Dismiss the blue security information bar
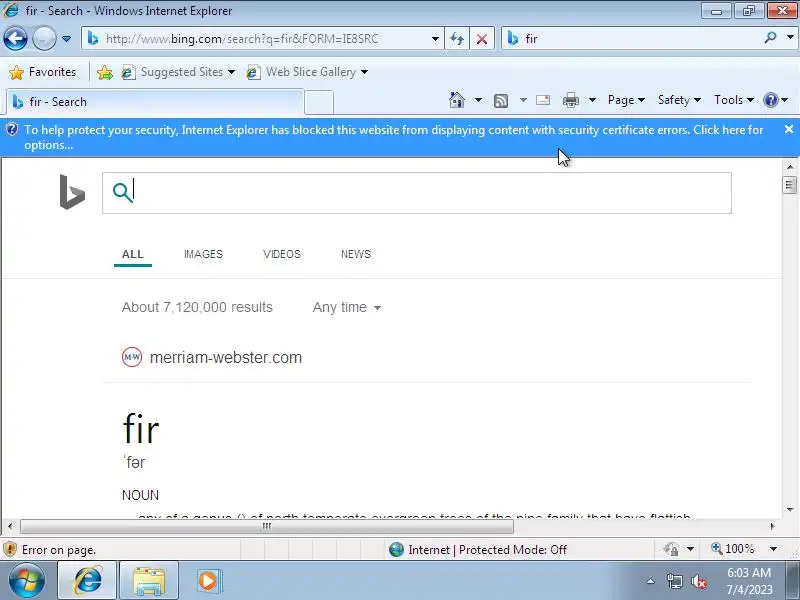Viewport: 800px width, 600px height. tap(789, 130)
